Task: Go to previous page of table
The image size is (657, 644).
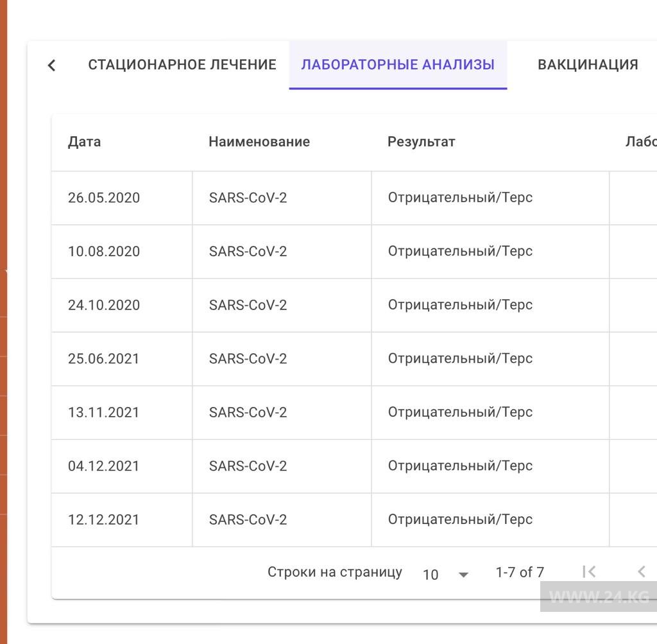Action: coord(641,571)
